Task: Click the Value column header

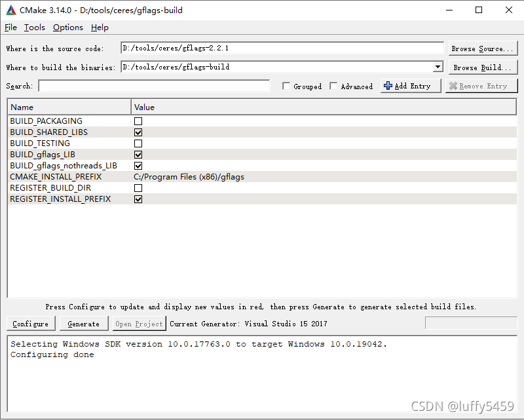Action: click(x=324, y=107)
